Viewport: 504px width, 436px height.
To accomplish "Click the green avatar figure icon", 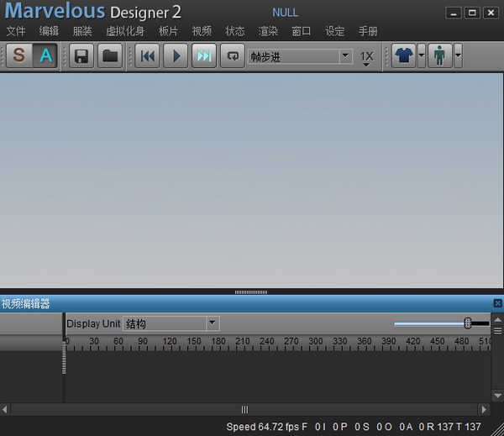I will 439,55.
